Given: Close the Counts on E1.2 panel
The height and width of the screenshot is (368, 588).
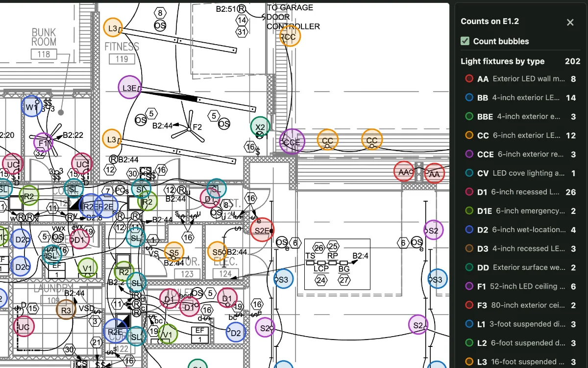Looking at the screenshot, I should pyautogui.click(x=570, y=22).
